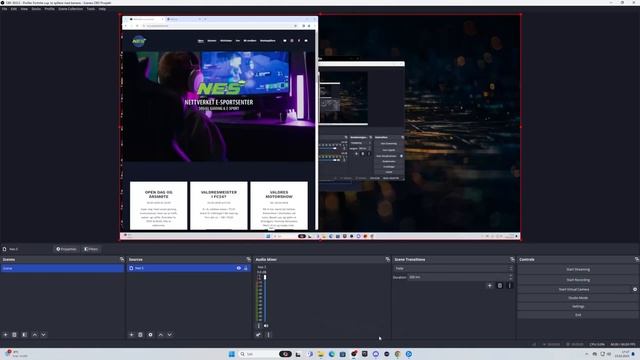Undock the Scene Transitions panel
This screenshot has height=360, width=640.
(512, 259)
